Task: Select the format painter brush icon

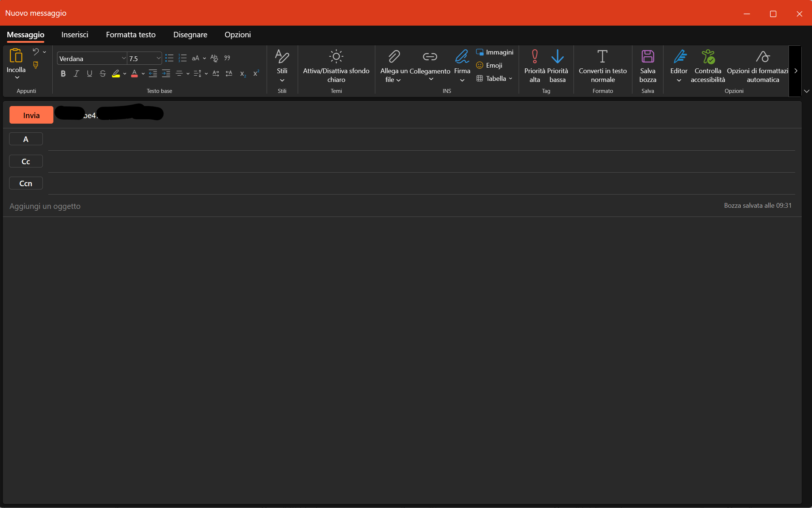Action: [35, 65]
